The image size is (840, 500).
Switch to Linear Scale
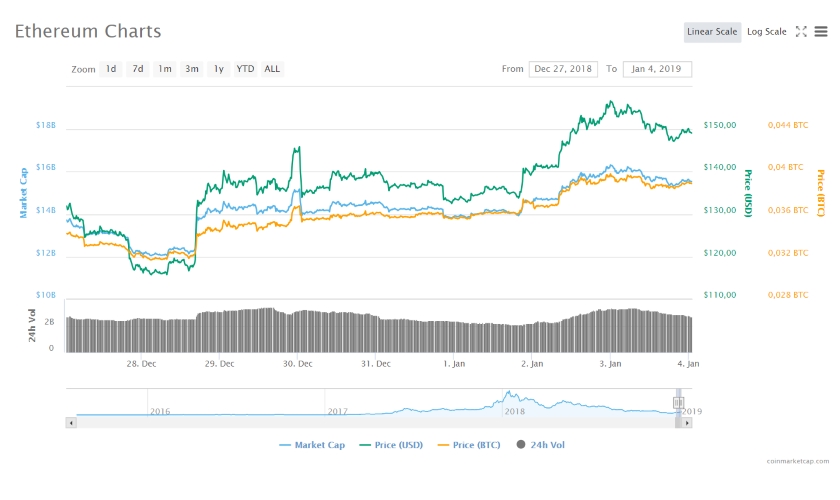tap(712, 32)
